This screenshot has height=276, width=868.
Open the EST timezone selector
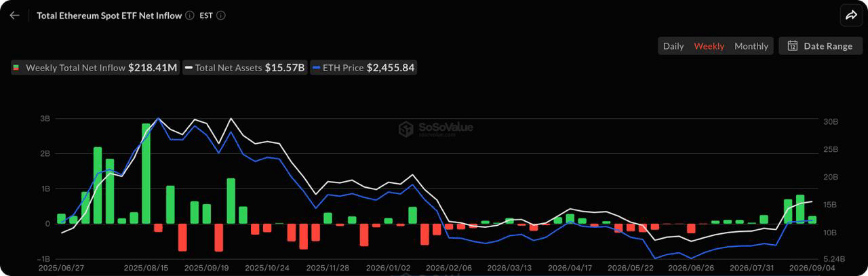[206, 15]
